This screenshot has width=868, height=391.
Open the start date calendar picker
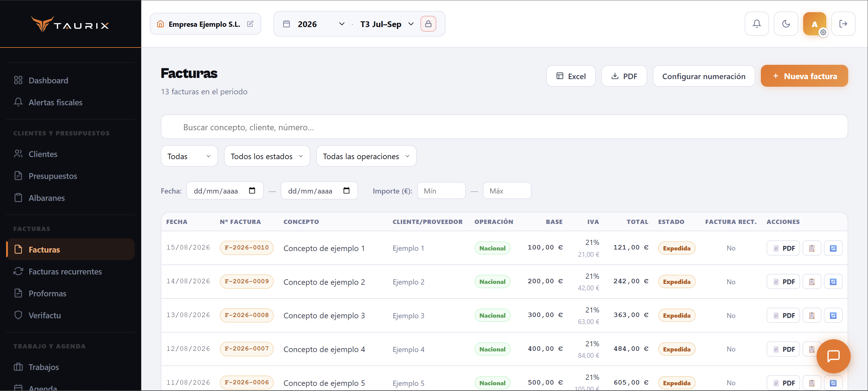(252, 190)
